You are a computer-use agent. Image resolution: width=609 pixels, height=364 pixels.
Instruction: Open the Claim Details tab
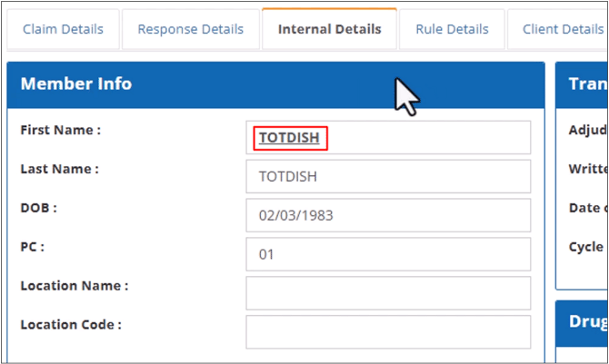pyautogui.click(x=63, y=29)
